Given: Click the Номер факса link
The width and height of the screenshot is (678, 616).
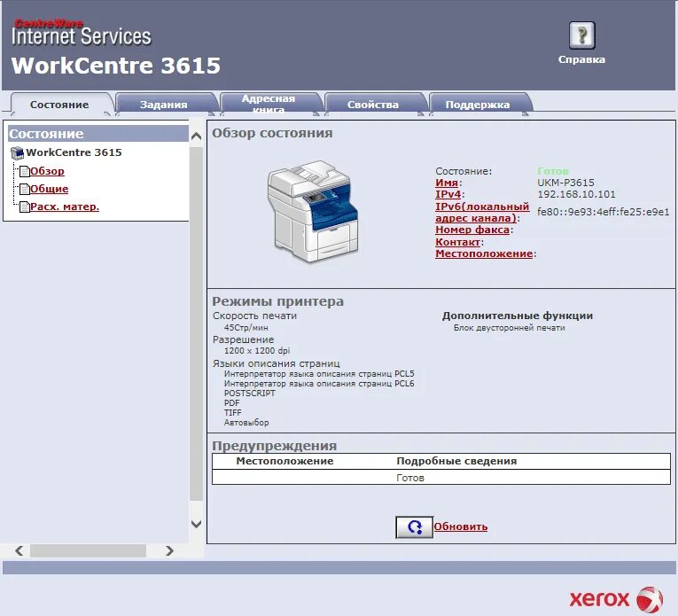Looking at the screenshot, I should click(x=472, y=230).
